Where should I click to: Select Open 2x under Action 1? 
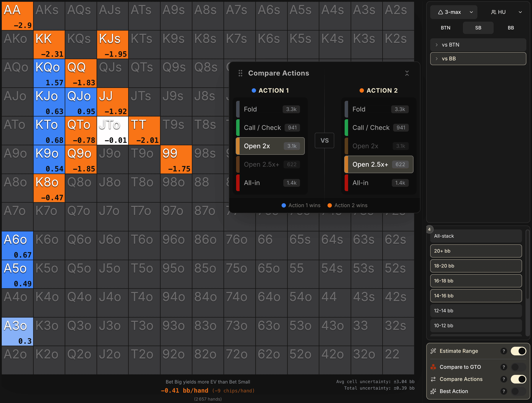270,146
